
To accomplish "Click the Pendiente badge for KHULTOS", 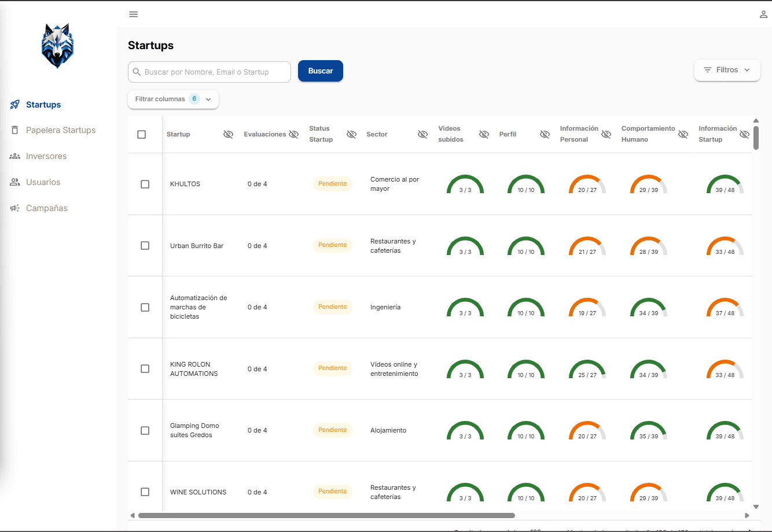I will [x=333, y=184].
